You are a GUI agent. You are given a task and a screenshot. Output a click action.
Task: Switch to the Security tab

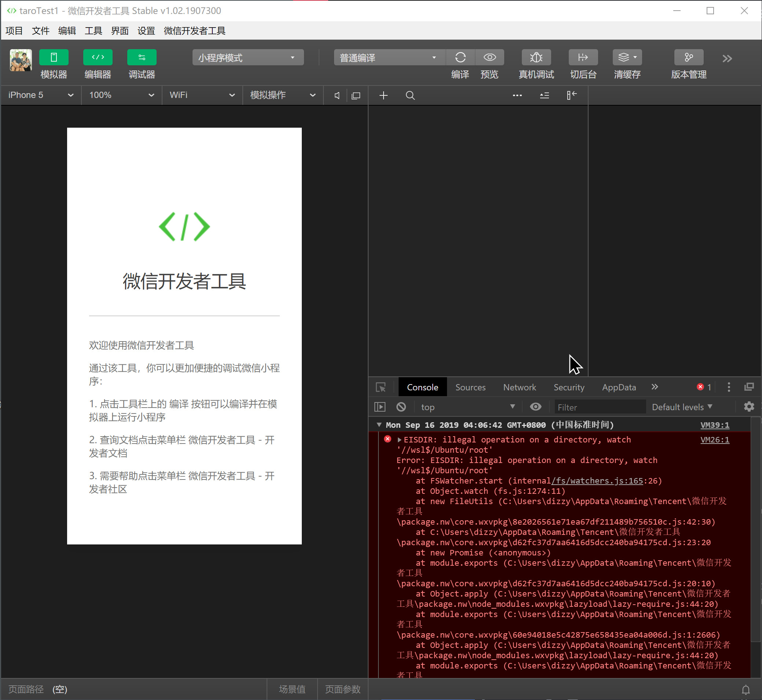(569, 387)
